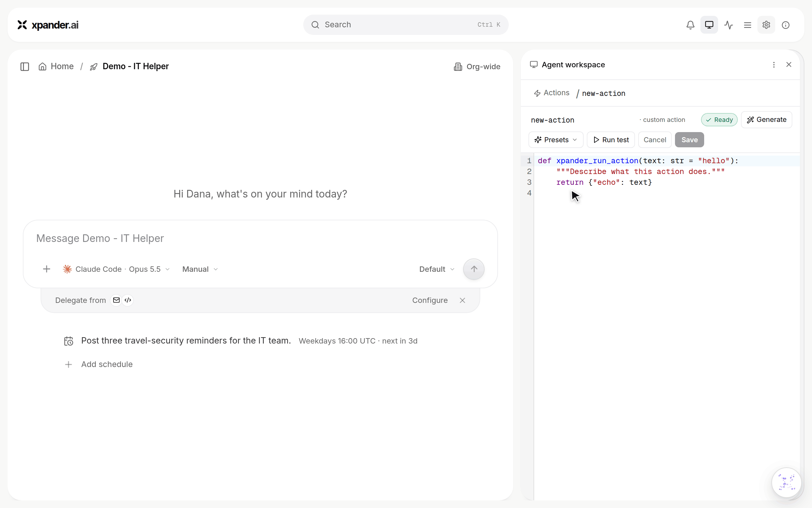Open the Claude Code Opus 5.5 model dropdown
The width and height of the screenshot is (812, 508).
coord(116,269)
